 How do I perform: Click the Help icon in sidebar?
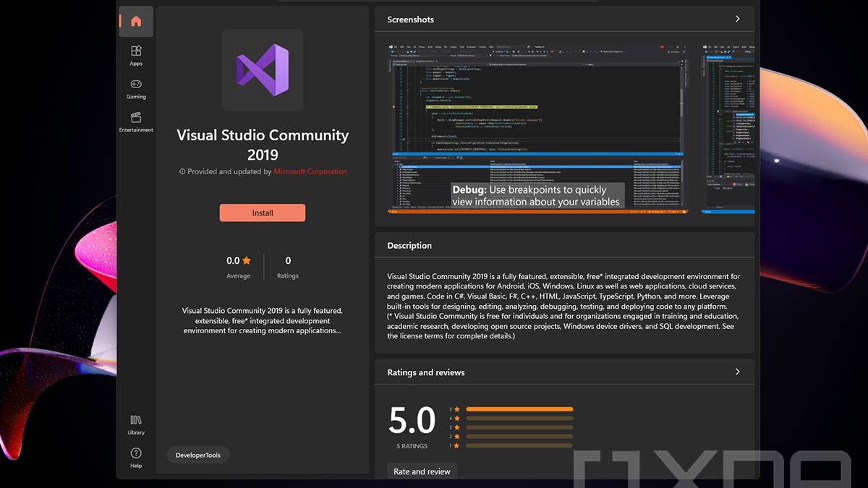pos(136,457)
